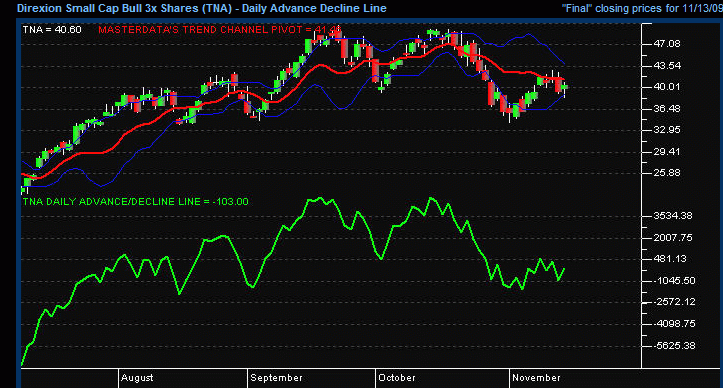This screenshot has width=723, height=388.
Task: Click the August month marker
Action: (x=137, y=378)
